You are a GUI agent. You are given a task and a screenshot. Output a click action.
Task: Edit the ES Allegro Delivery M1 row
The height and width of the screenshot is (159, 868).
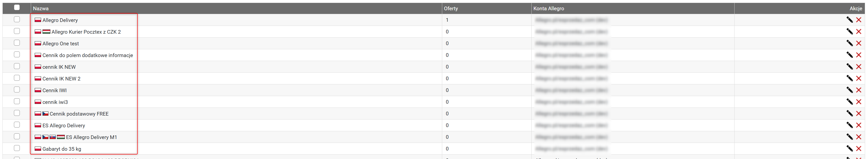click(x=849, y=137)
